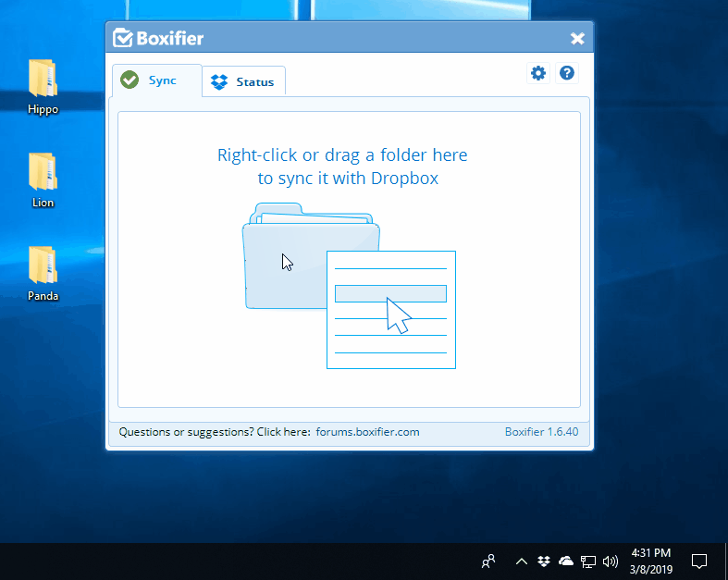Click the Dropbox tray icon

tap(544, 561)
